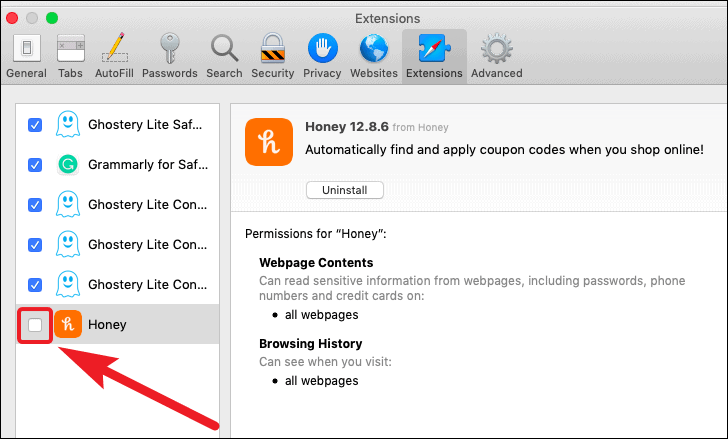Enable the Honey extension checkbox
This screenshot has width=728, height=439.
click(35, 325)
